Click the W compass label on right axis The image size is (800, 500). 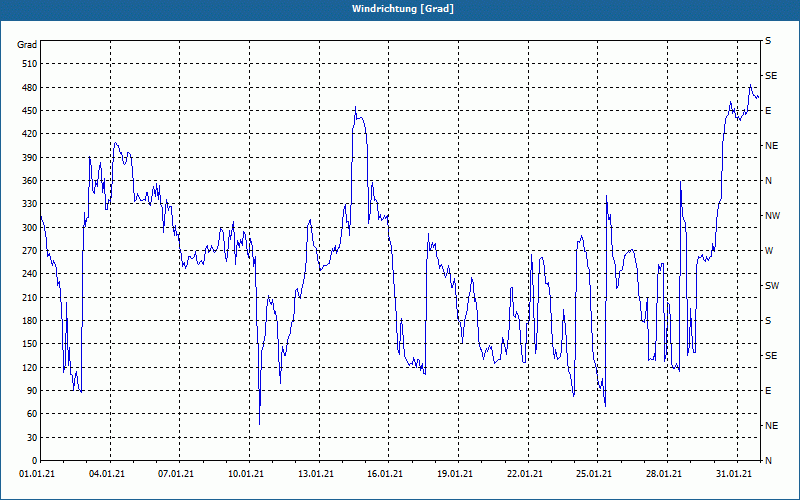[769, 251]
